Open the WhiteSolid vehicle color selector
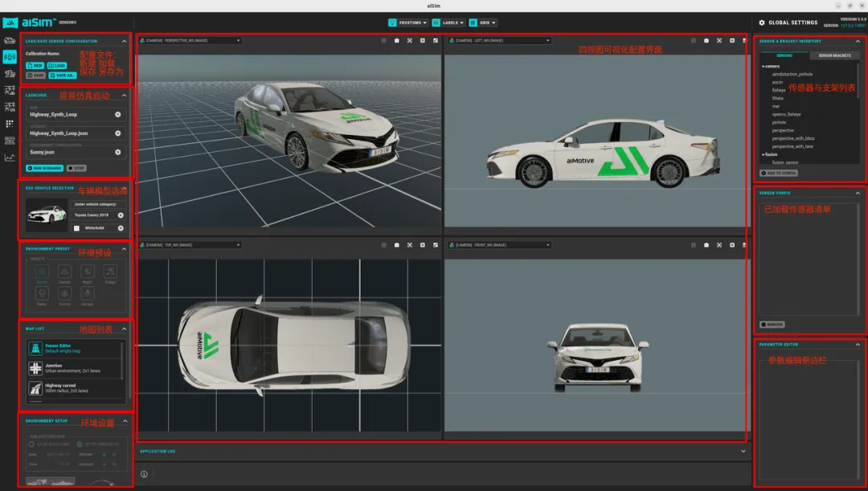The width and height of the screenshot is (868, 491). click(121, 228)
